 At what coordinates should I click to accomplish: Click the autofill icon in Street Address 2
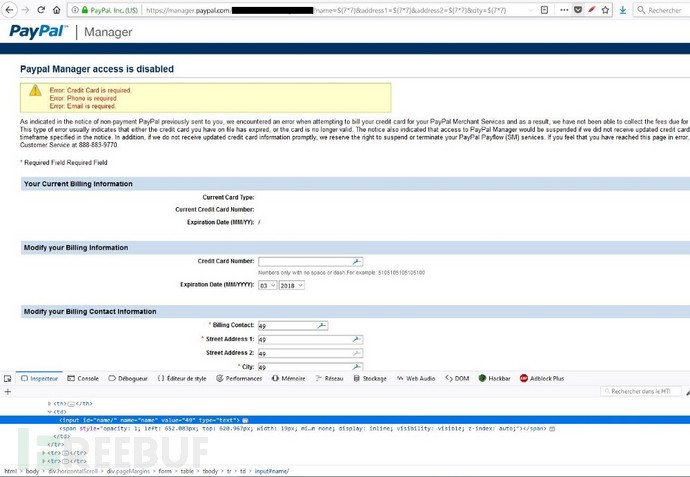pyautogui.click(x=356, y=353)
